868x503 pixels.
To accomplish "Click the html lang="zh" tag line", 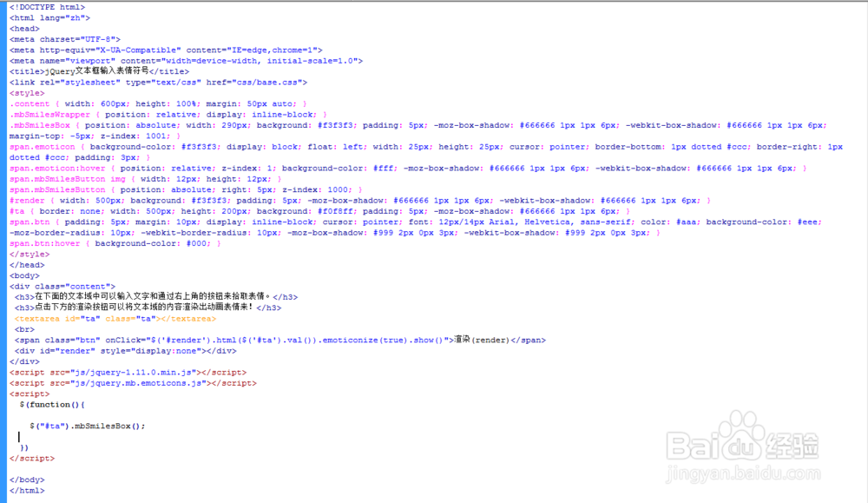I will click(49, 17).
